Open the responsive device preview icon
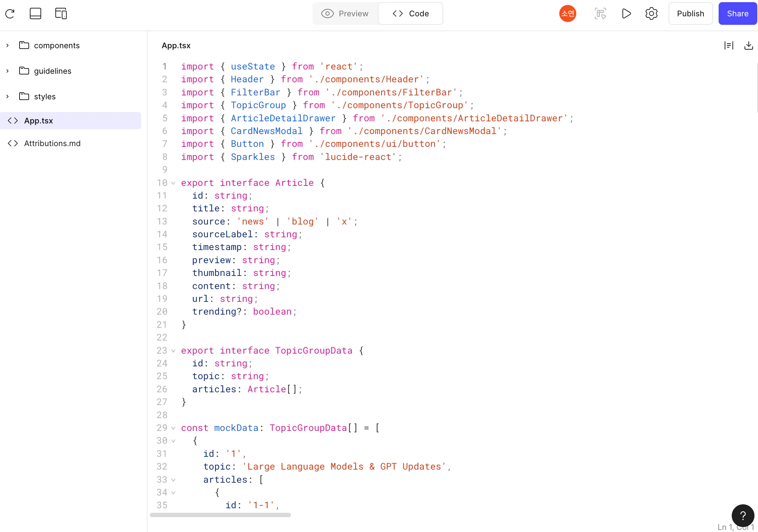758x532 pixels. point(61,13)
